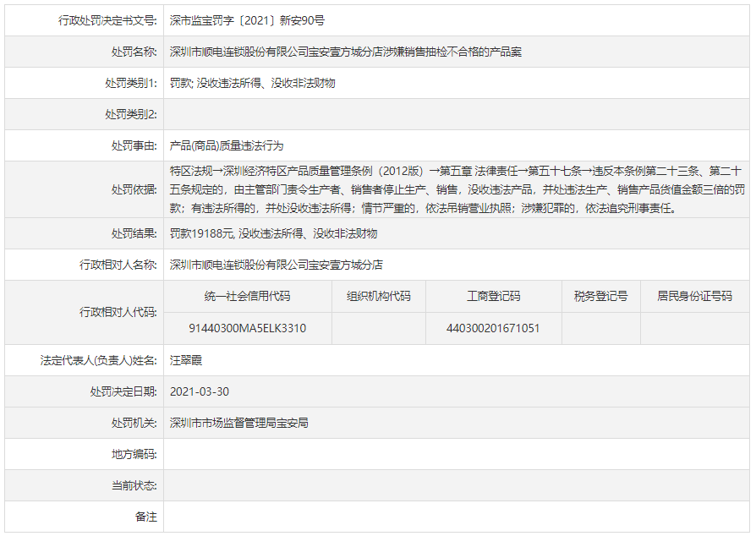
Task: Select the label 处罚事由:
Action: point(134,146)
